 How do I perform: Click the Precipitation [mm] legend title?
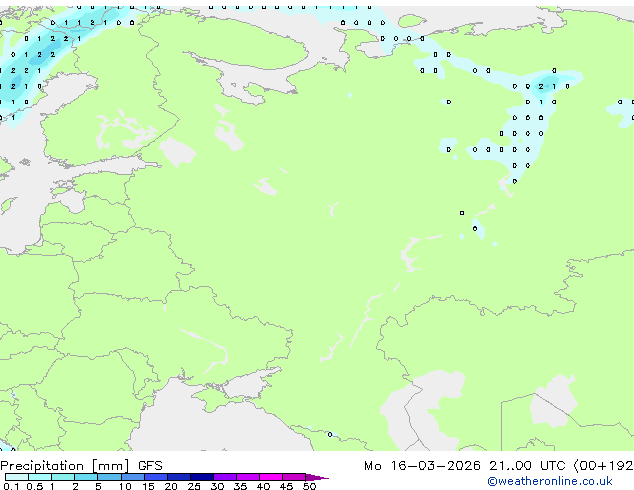pyautogui.click(x=66, y=466)
